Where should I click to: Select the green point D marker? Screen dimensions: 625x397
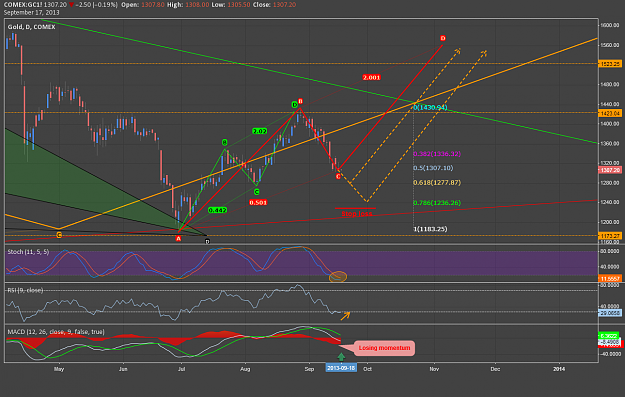[295, 105]
